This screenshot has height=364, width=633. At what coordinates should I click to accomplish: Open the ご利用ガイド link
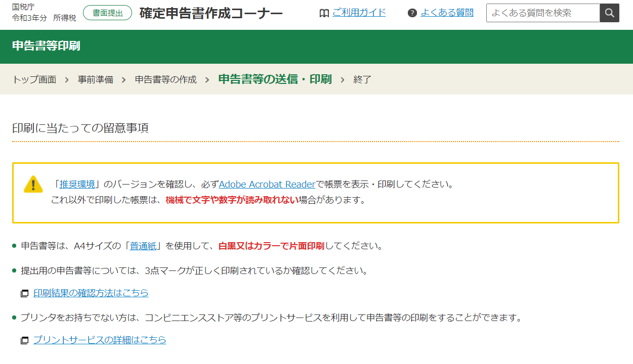(359, 13)
